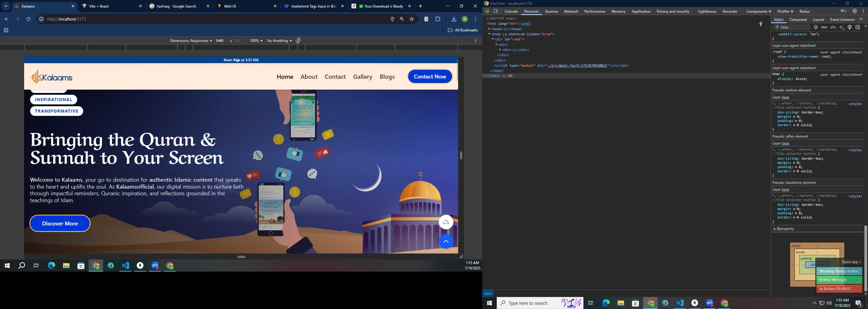
Task: Click the Discover More button
Action: tap(60, 223)
